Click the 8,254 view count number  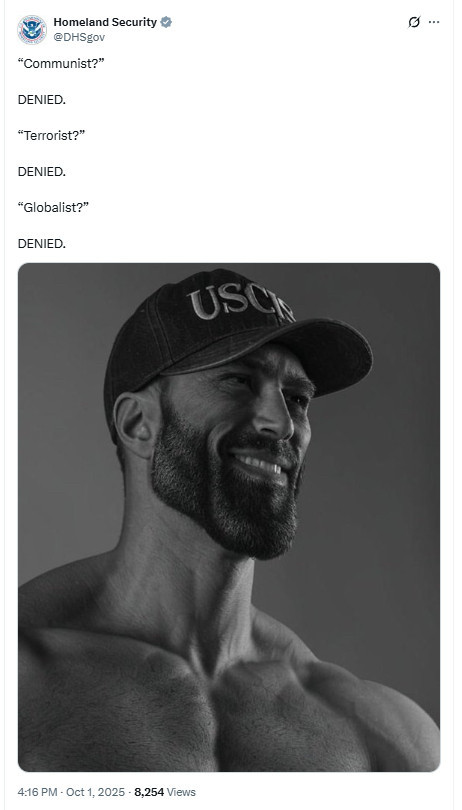coord(149,792)
